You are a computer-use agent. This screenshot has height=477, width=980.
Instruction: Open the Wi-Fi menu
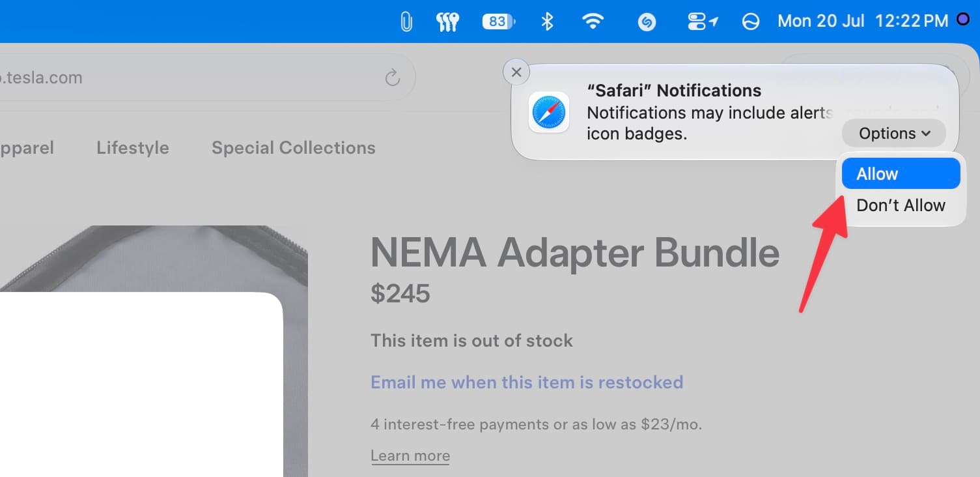click(x=593, y=22)
